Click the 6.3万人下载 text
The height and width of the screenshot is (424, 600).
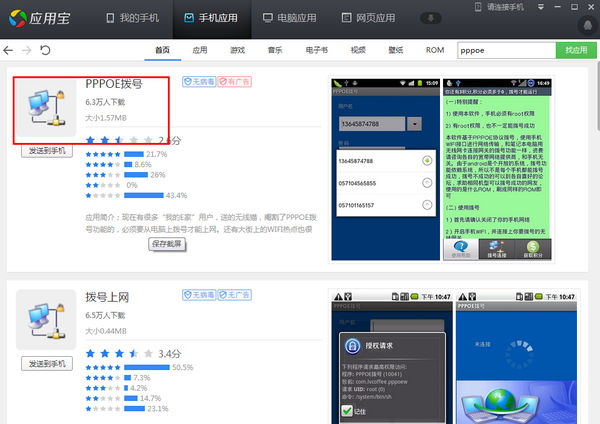point(105,102)
